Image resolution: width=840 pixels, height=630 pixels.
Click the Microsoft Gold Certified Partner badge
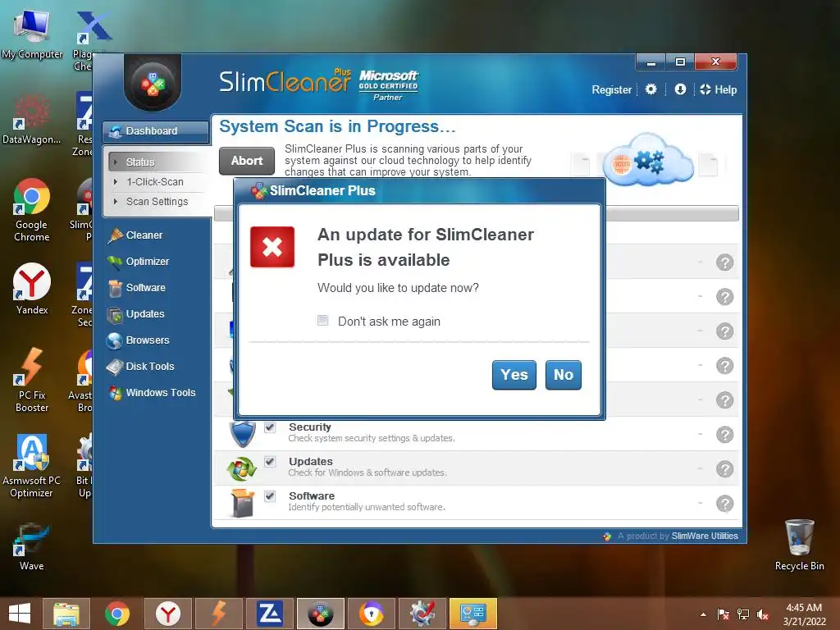click(388, 85)
